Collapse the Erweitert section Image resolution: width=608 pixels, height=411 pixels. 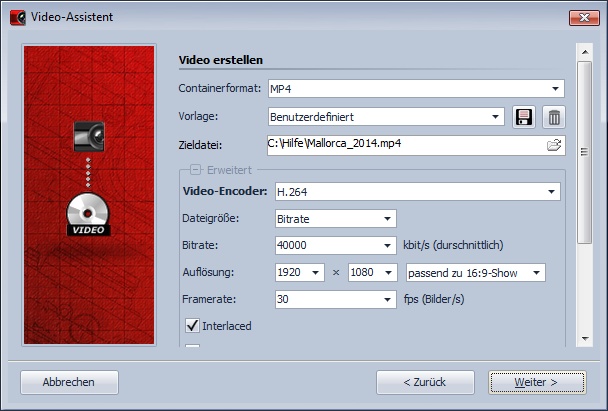pos(196,170)
